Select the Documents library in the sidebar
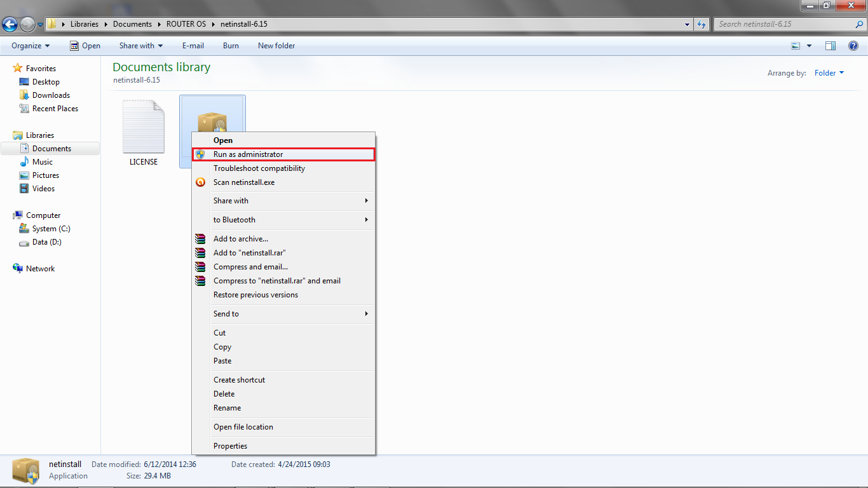This screenshot has height=488, width=868. [x=50, y=148]
